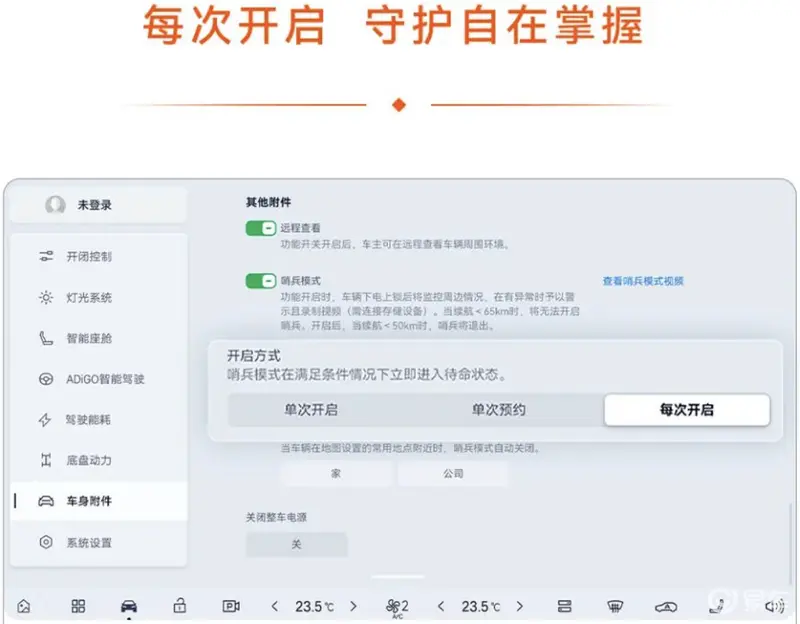Open the dashcam recorder icon
The width and height of the screenshot is (800, 624).
231,606
